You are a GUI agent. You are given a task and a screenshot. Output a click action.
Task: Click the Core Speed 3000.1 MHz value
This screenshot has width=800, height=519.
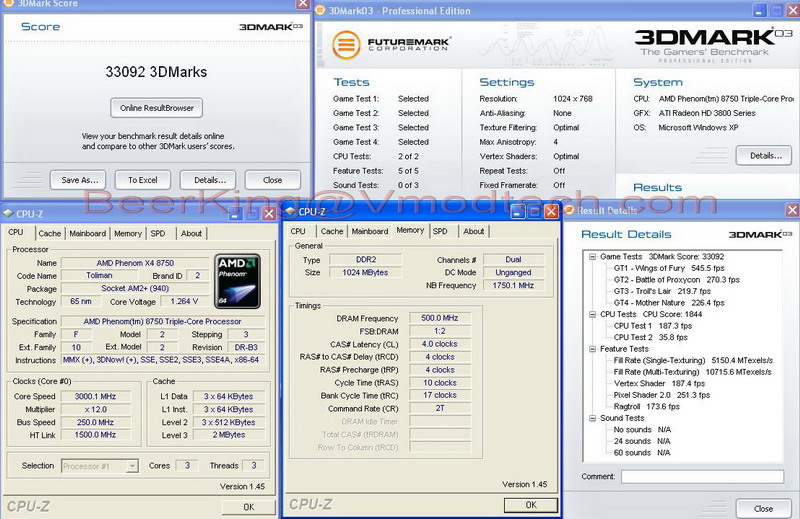pos(95,397)
